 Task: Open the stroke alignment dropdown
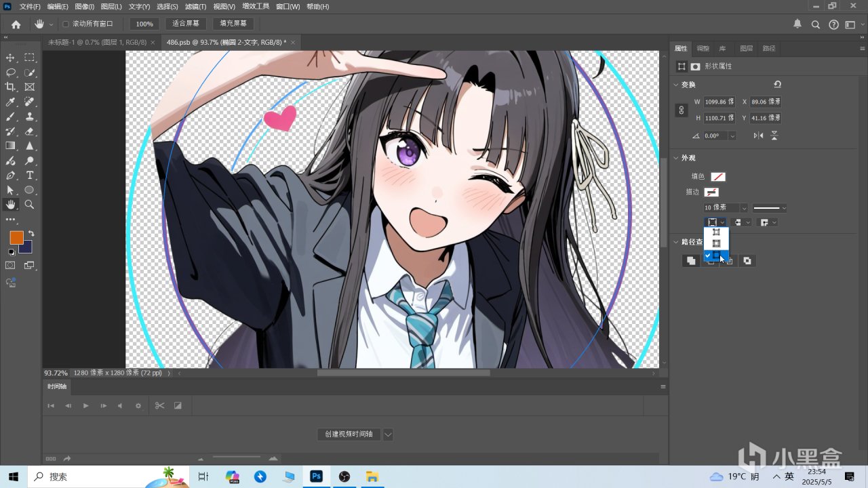coord(715,222)
